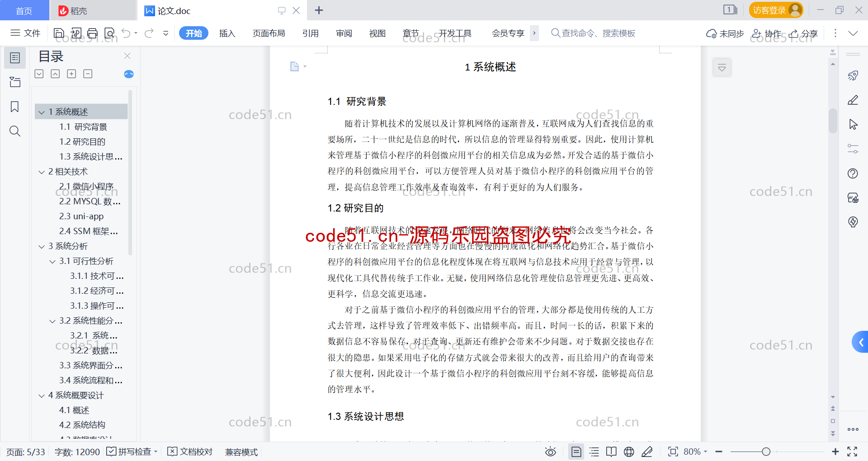
Task: Click the 未同步 sync button
Action: pyautogui.click(x=725, y=33)
